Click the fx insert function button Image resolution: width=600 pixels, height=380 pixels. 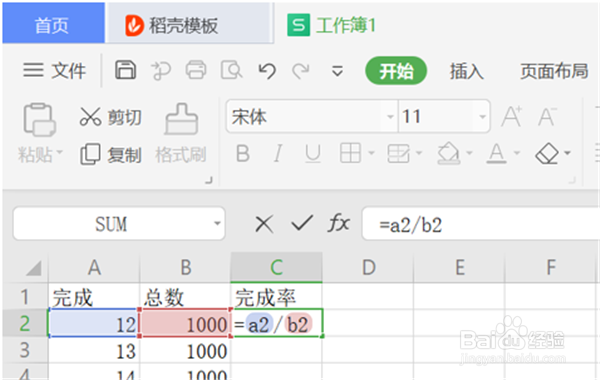coord(339,223)
